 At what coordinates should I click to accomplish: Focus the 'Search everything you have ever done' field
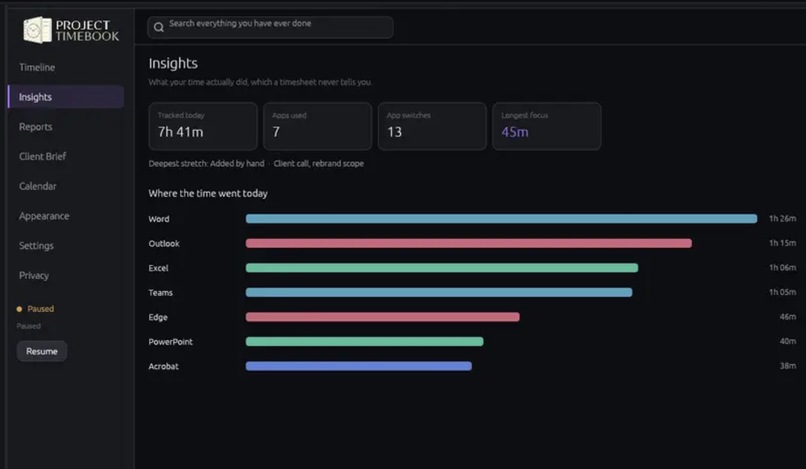(x=270, y=27)
